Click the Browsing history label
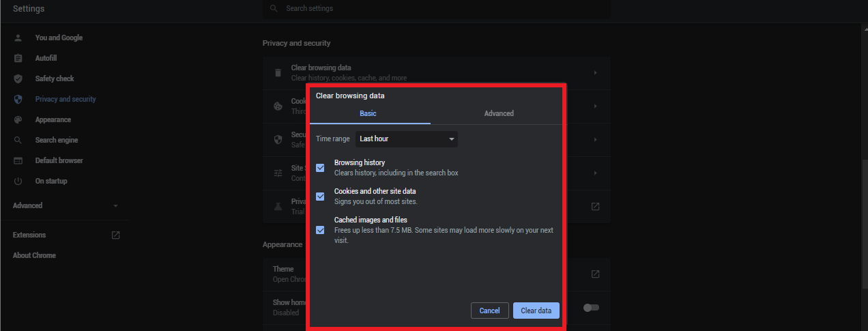This screenshot has width=868, height=331. (x=360, y=163)
